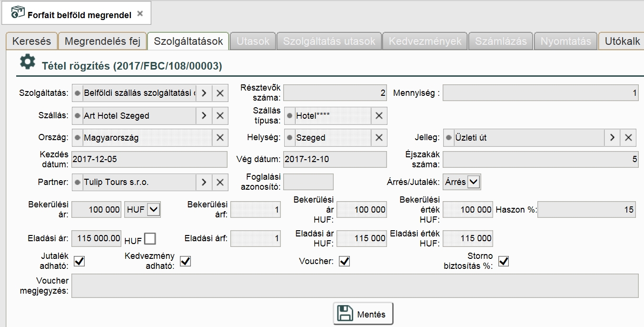Clear the Helység Szeged value
644x327 pixels.
(379, 138)
